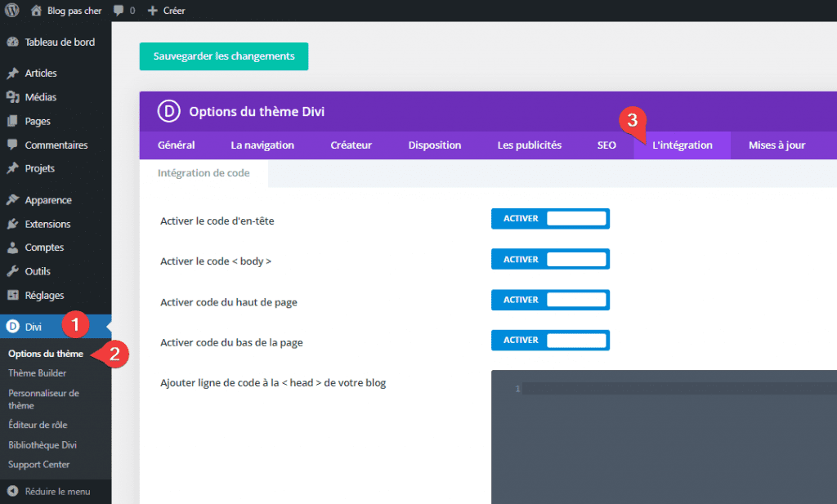Open Blog pas cher site link
This screenshot has width=837, height=504.
(x=74, y=11)
